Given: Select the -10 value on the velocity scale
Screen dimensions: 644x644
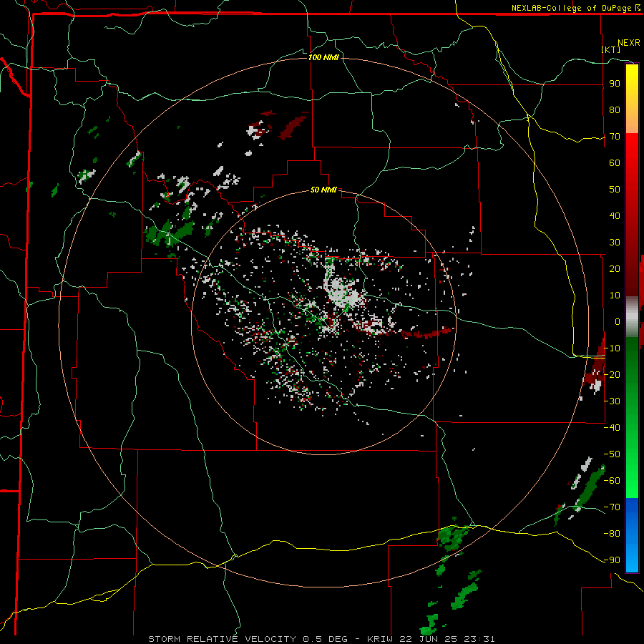Looking at the screenshot, I should tap(612, 348).
